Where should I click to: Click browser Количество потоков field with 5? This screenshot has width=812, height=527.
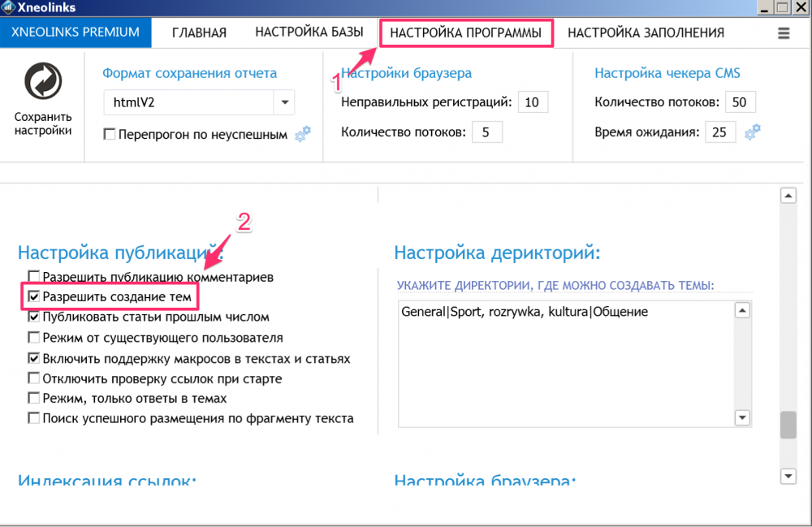click(486, 132)
